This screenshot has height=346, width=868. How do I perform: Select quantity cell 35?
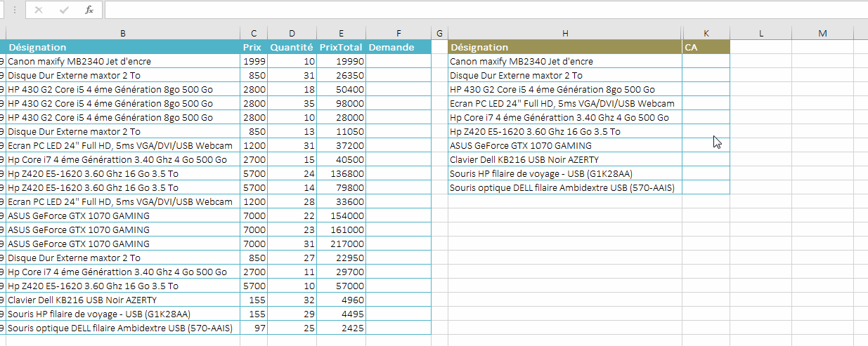(x=292, y=103)
